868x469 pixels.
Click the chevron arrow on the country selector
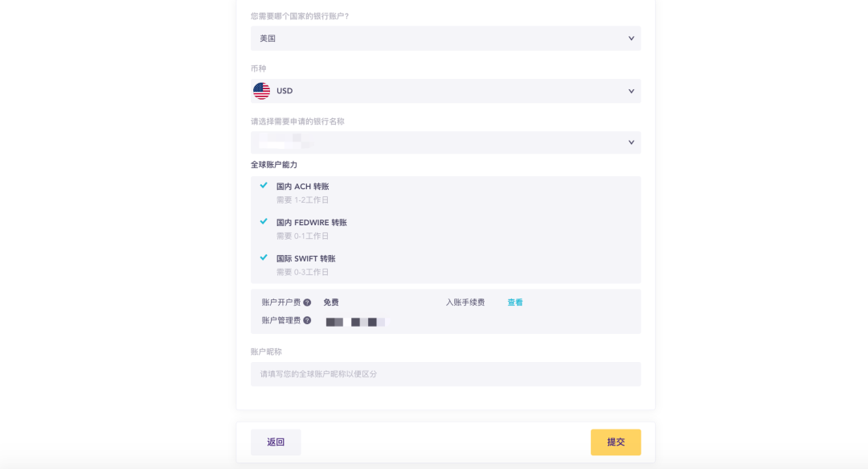(x=631, y=38)
